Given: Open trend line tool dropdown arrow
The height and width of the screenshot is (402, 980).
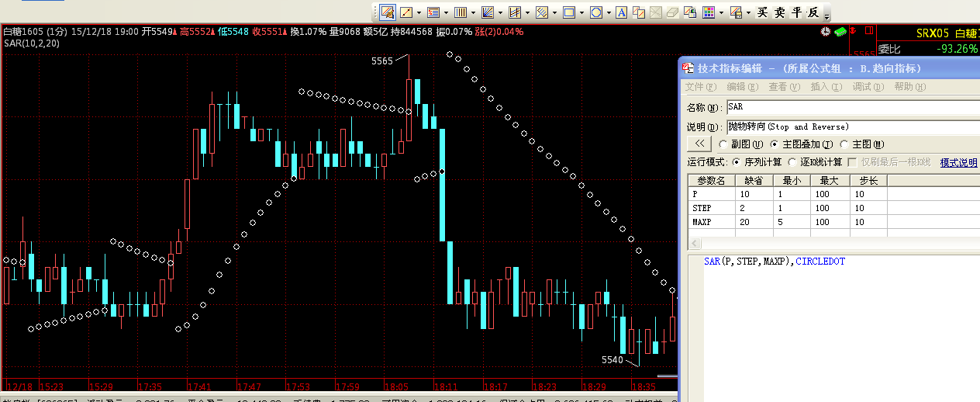Looking at the screenshot, I should click(x=419, y=12).
